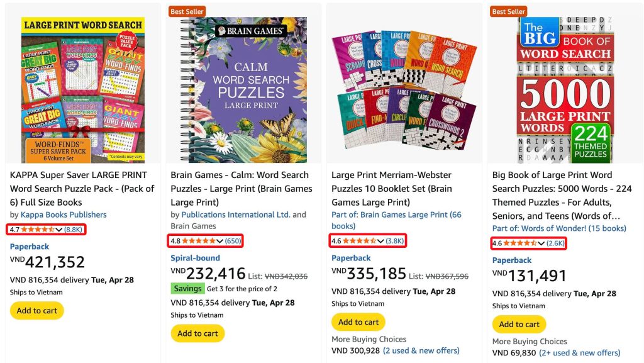This screenshot has height=363, width=644.
Task: Click star rating icons of KAPPA Super Saver pack
Action: (38, 230)
